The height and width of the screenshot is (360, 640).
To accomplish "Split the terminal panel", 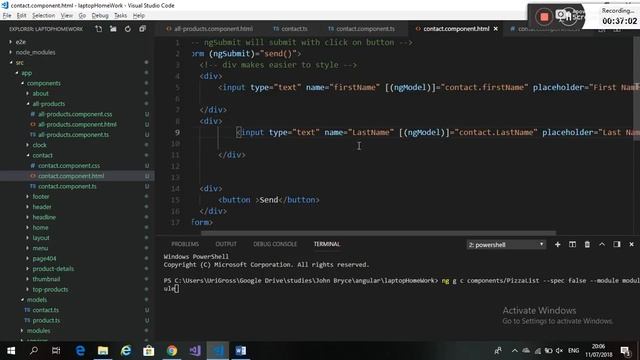I will coord(572,244).
